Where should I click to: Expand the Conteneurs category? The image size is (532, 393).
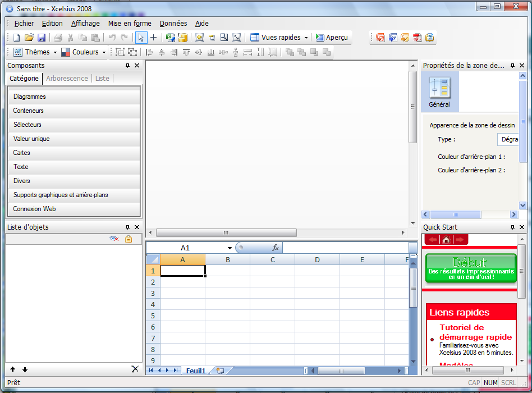tap(74, 111)
